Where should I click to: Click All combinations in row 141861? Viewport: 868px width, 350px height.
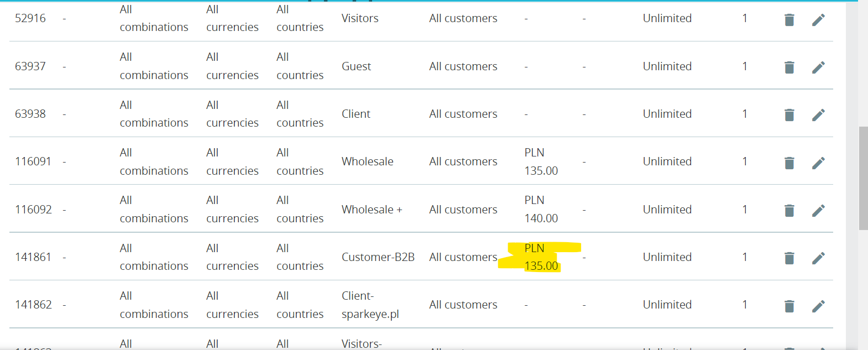[154, 257]
